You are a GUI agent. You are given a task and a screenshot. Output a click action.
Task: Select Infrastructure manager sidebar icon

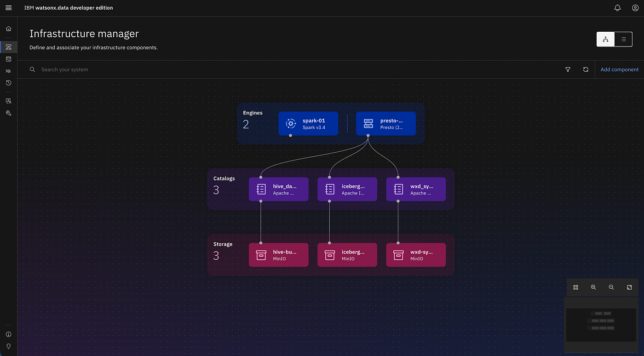(8, 47)
